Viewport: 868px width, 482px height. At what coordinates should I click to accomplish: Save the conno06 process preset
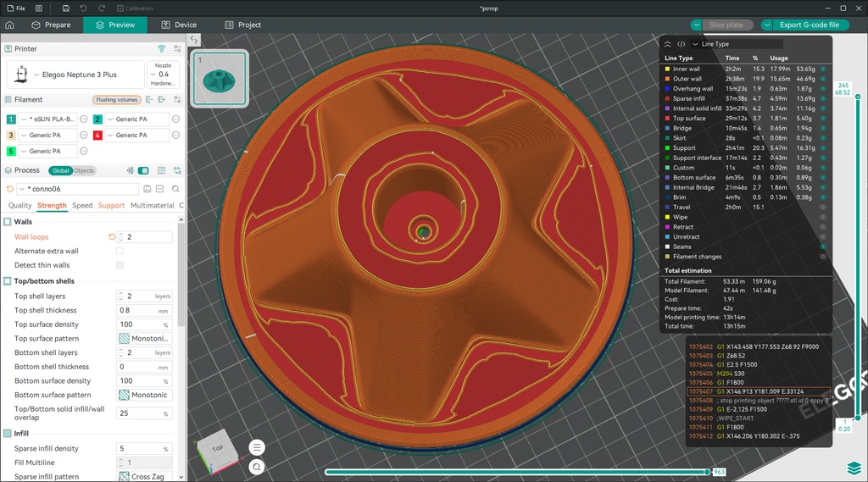147,189
